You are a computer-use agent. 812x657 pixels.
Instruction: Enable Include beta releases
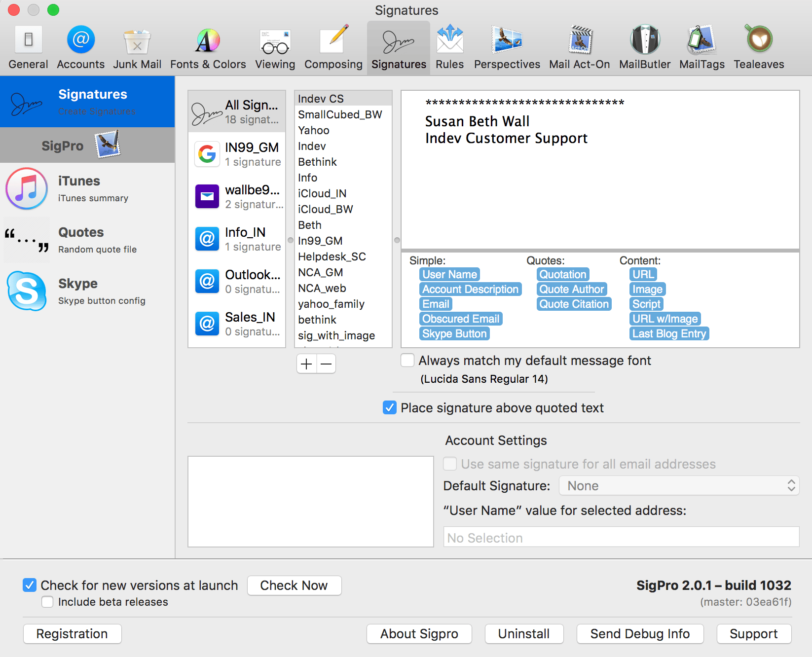coord(47,602)
